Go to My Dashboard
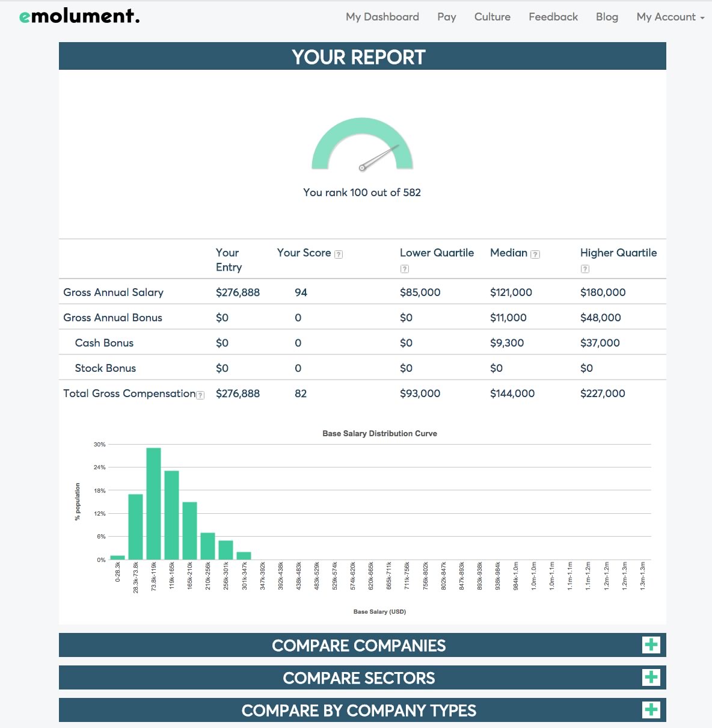The image size is (712, 728). [382, 17]
